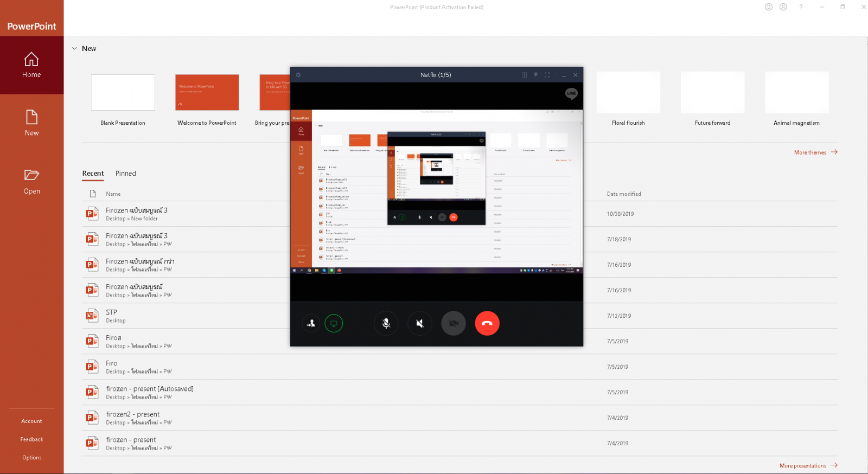Click file icon for firozen2 - present
This screenshot has height=474, width=868.
(92, 418)
